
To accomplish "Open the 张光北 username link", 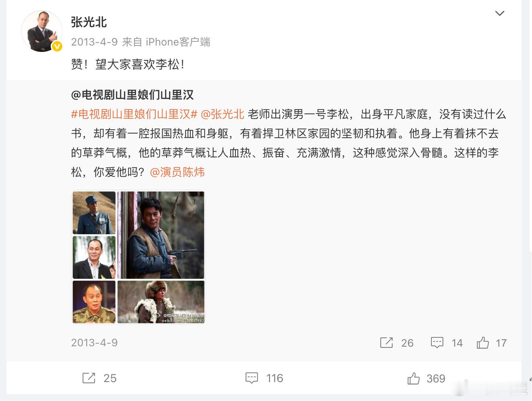I will (89, 22).
